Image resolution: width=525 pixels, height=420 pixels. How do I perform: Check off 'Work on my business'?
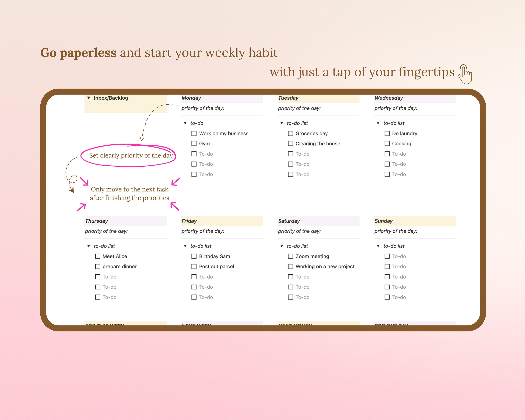[194, 133]
